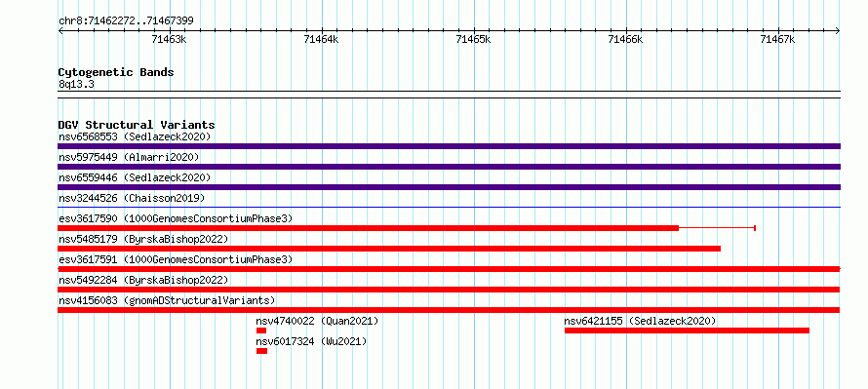Open the nsv3244526 (Chaisson2019) variant label

[x=132, y=198]
